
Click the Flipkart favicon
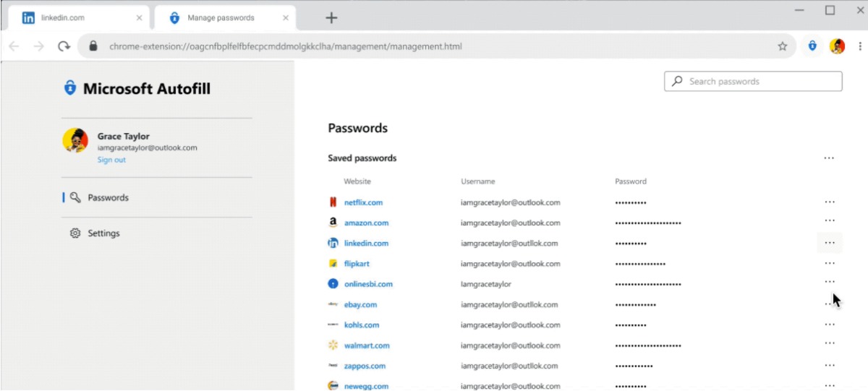coord(333,264)
